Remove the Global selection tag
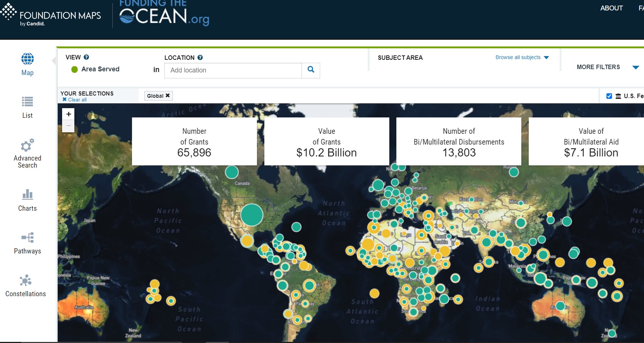The height and width of the screenshot is (343, 644). click(x=168, y=96)
